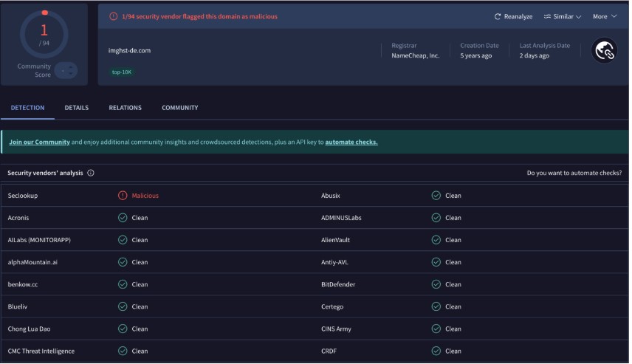Click the alphaMountain.ai vendor name
This screenshot has height=364, width=632.
tap(32, 262)
